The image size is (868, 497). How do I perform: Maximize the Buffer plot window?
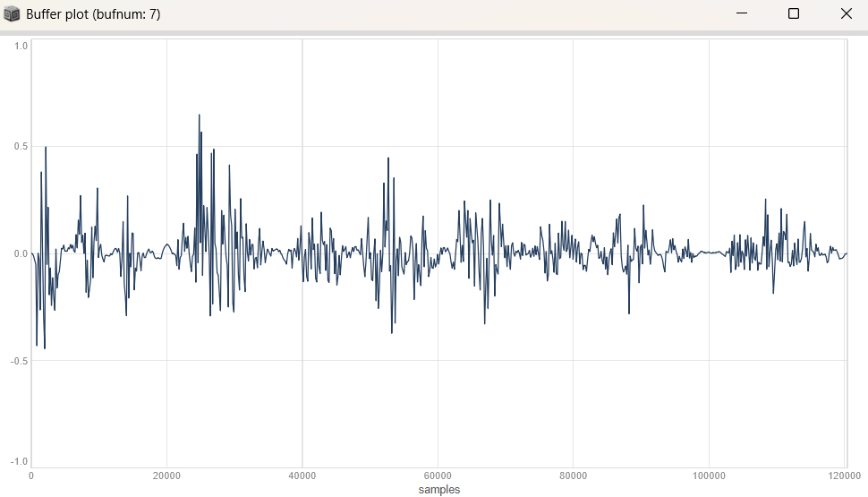pos(793,13)
